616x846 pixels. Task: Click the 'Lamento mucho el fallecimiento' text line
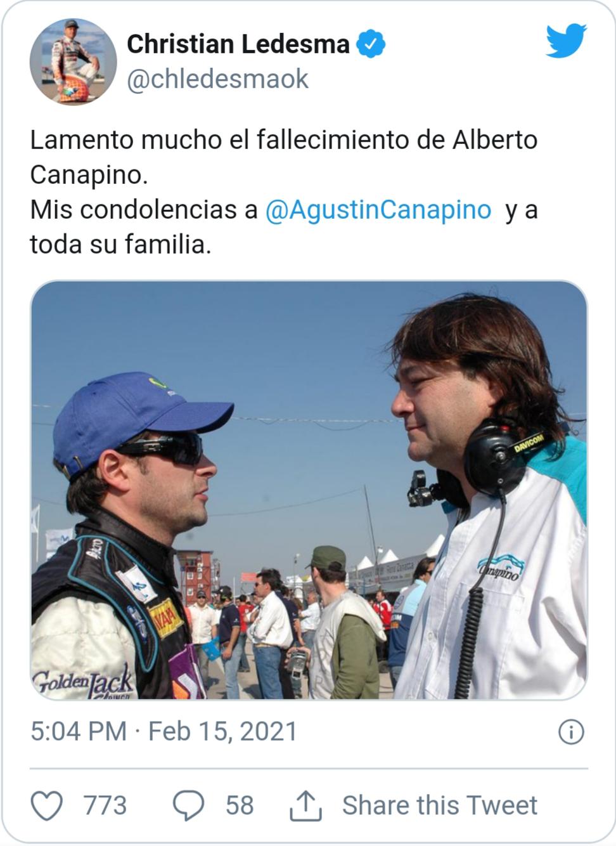pyautogui.click(x=283, y=140)
